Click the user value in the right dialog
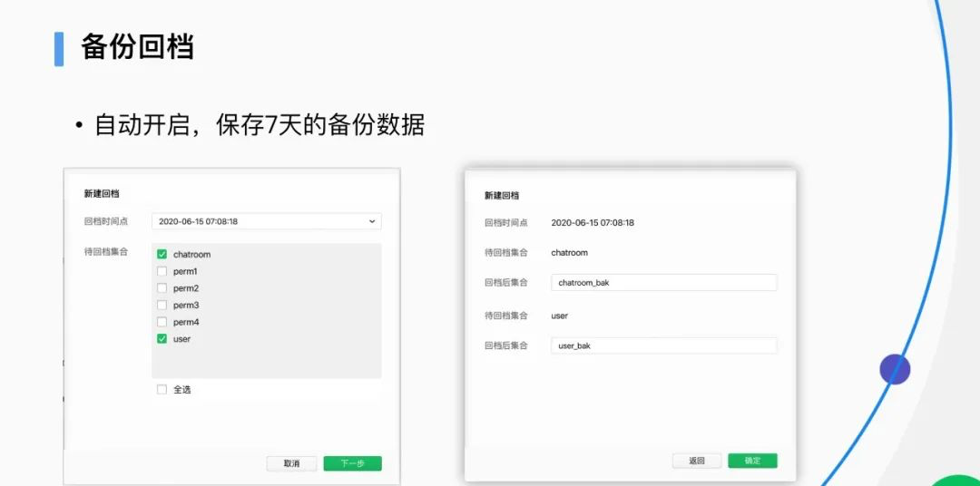Viewport: 980px width, 486px height. click(559, 316)
